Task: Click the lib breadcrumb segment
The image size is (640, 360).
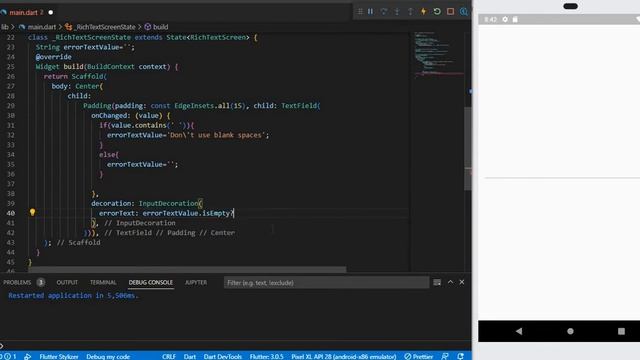Action: click(x=4, y=27)
